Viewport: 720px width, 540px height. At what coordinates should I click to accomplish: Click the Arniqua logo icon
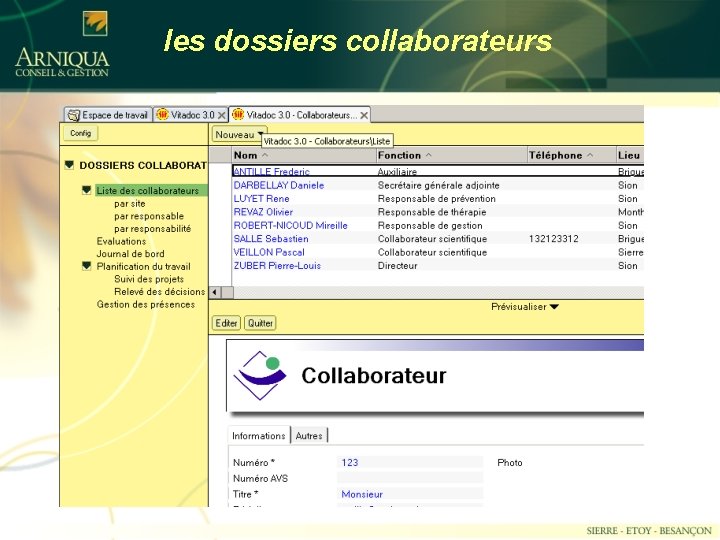(x=95, y=23)
